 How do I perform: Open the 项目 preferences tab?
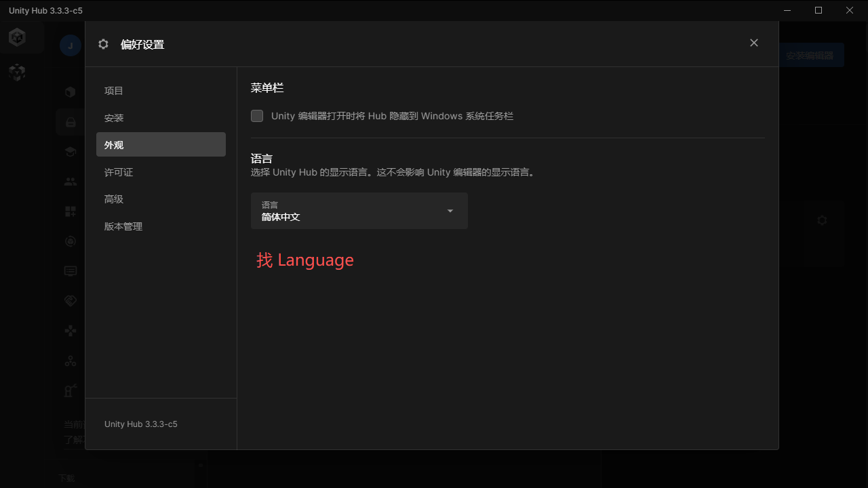click(161, 91)
